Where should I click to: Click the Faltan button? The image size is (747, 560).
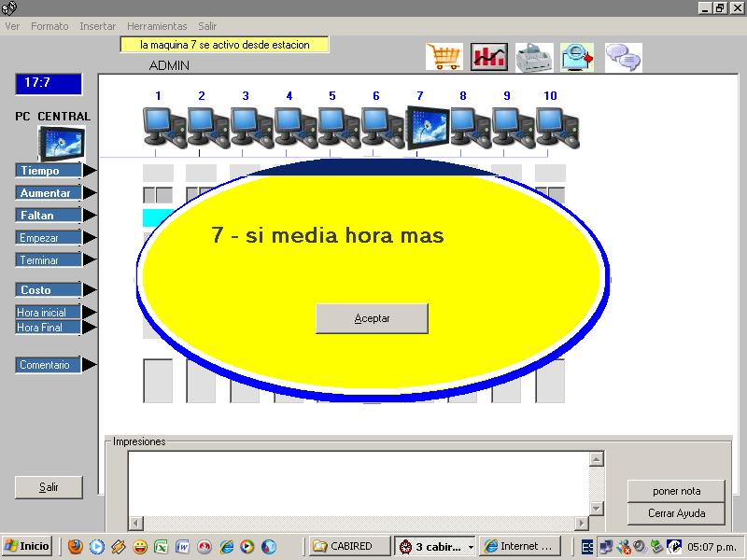(49, 216)
